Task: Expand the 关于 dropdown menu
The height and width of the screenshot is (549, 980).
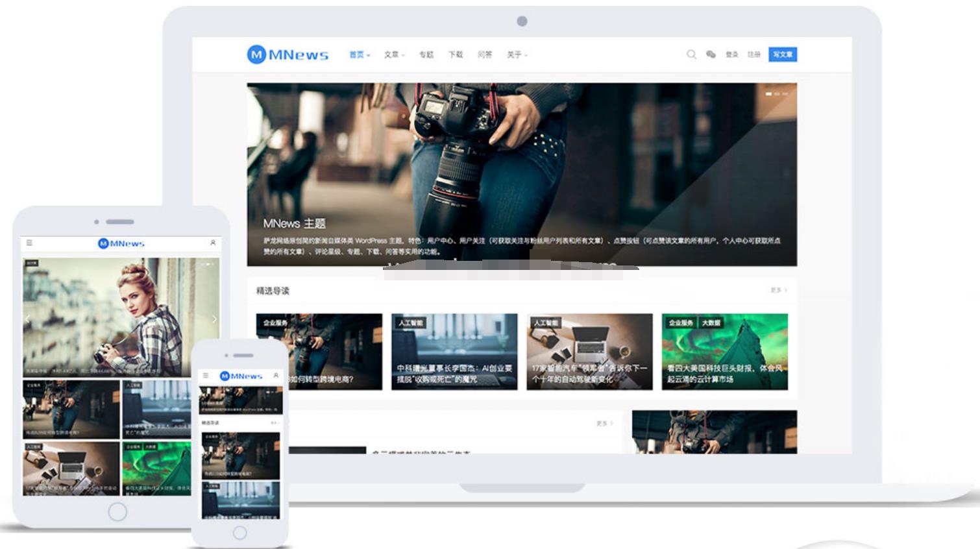Action: pos(517,55)
